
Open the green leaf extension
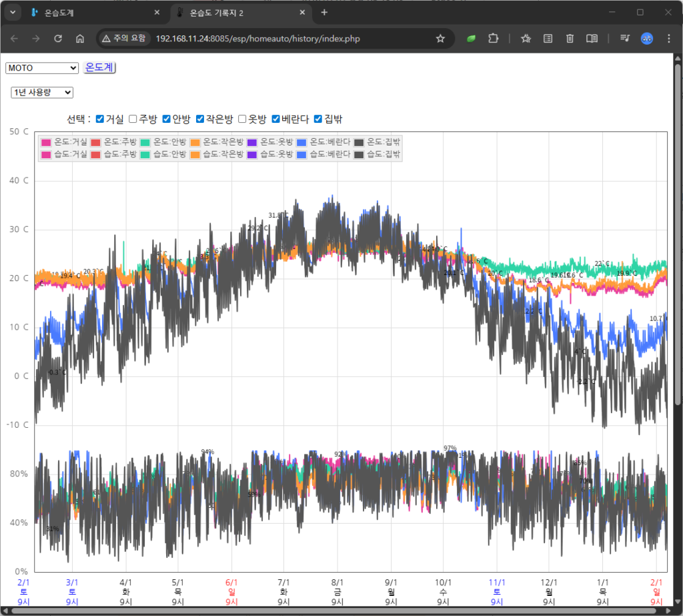click(x=472, y=39)
